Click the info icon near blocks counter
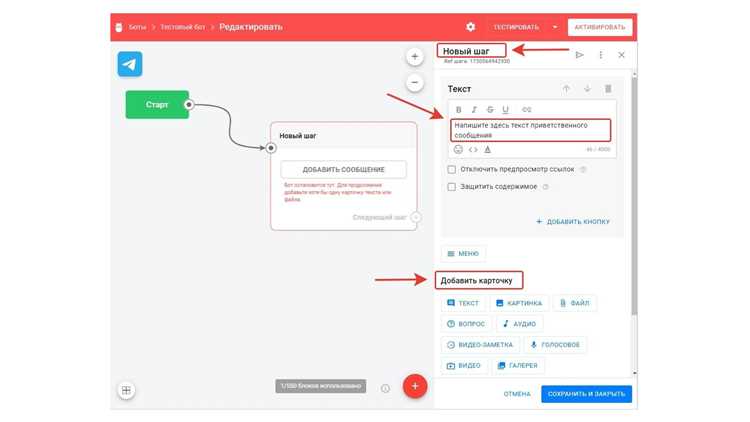Screen dimensions: 750x422 coord(386,388)
